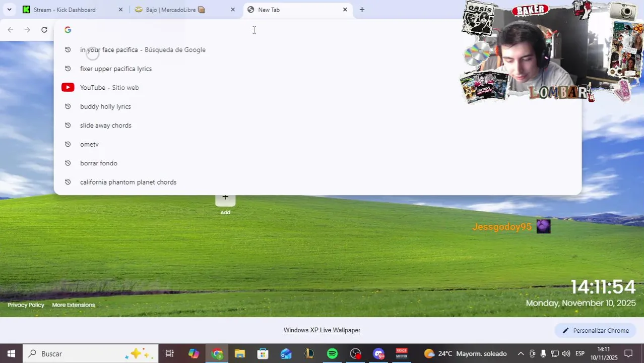This screenshot has height=363, width=644.
Task: Open Copilot from the taskbar
Action: (x=194, y=354)
